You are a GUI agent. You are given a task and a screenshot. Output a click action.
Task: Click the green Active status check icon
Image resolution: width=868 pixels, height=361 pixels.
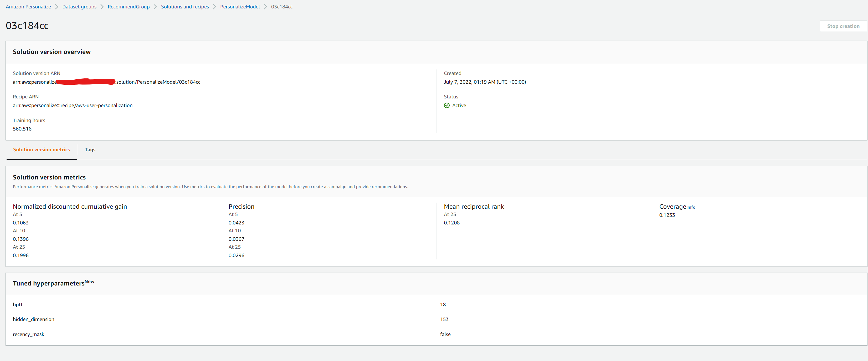(x=446, y=105)
